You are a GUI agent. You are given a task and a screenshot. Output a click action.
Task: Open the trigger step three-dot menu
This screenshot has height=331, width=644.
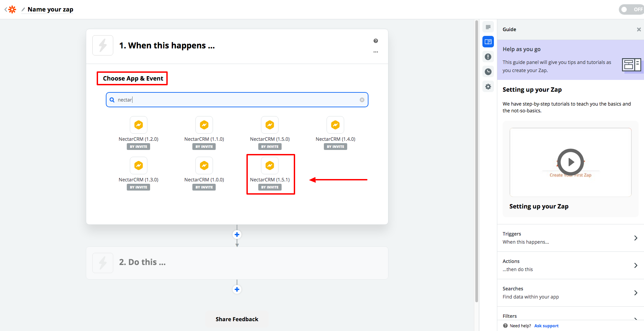pyautogui.click(x=376, y=52)
